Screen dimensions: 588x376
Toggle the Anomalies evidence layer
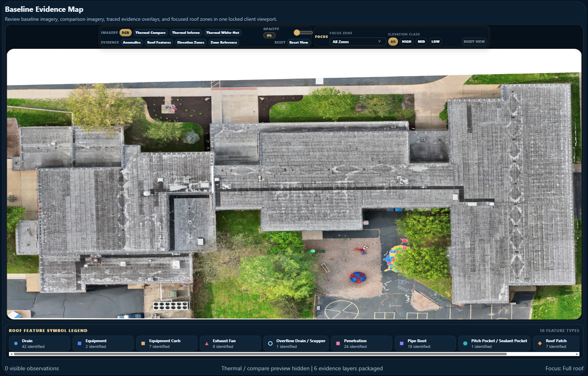(x=132, y=42)
